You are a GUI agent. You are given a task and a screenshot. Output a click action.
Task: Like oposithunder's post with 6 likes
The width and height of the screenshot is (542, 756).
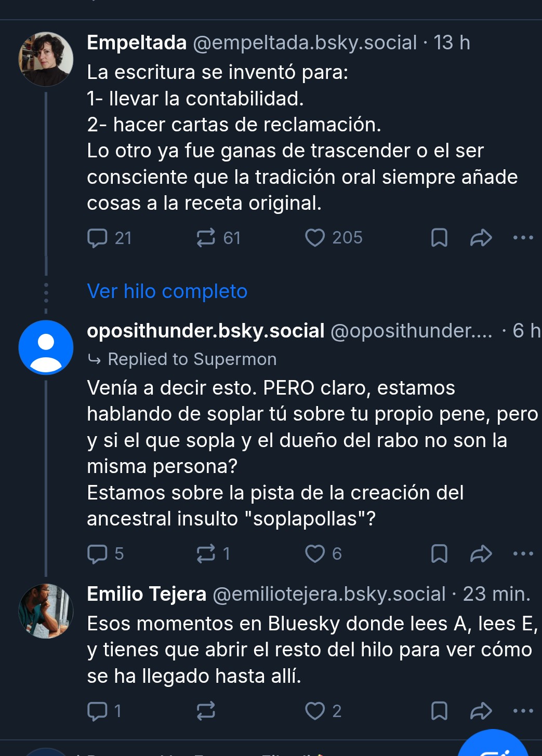click(315, 553)
